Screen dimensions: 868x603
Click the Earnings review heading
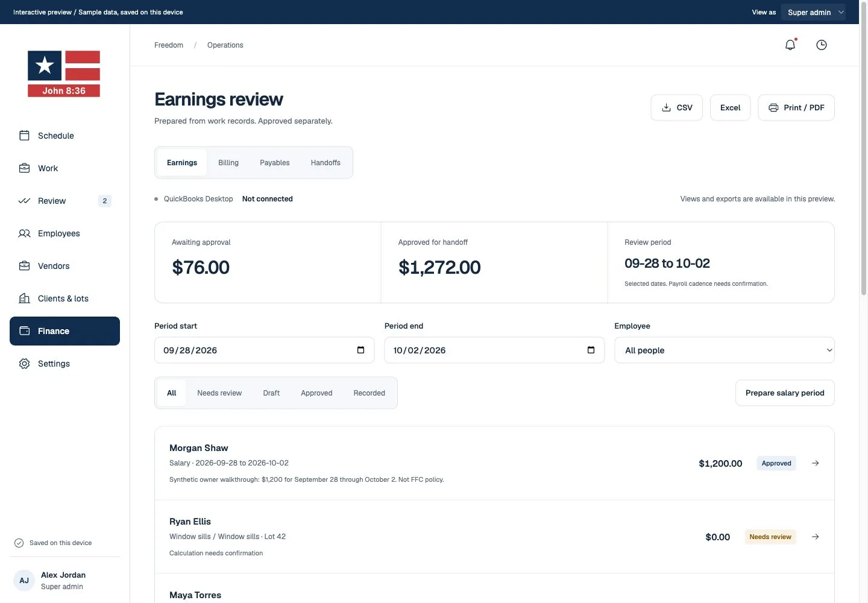pyautogui.click(x=219, y=99)
